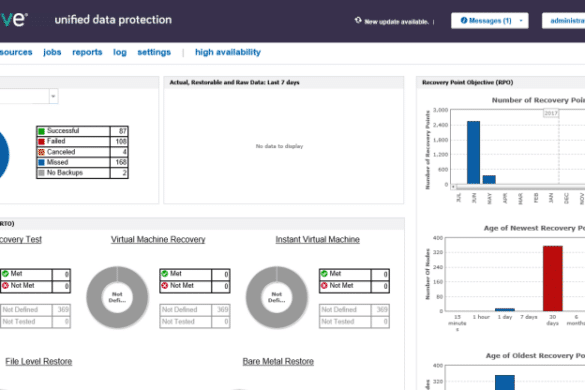Click the Messages info icon
The width and height of the screenshot is (585, 390).
[464, 21]
